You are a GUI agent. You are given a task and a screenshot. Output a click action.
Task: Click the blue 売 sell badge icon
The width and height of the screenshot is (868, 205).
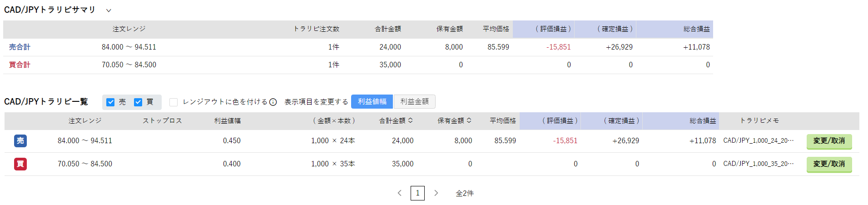tap(20, 141)
